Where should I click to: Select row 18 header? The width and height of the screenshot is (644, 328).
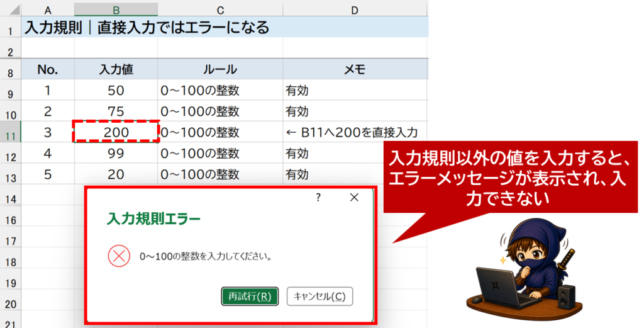click(11, 257)
